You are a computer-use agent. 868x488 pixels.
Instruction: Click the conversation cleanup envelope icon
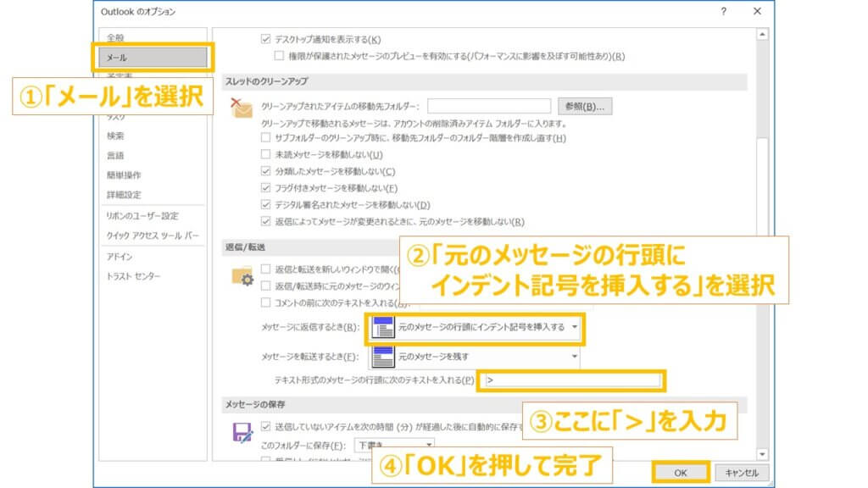[242, 108]
